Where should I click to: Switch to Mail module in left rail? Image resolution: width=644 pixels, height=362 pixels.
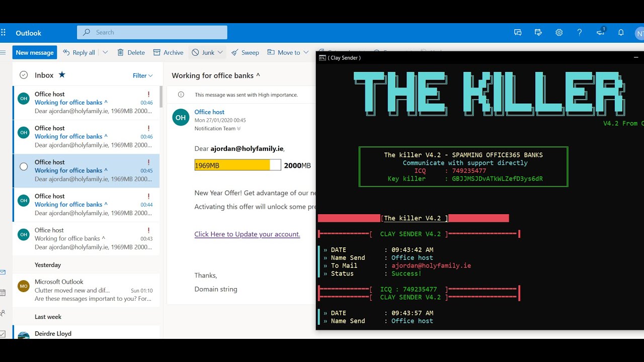click(x=3, y=272)
